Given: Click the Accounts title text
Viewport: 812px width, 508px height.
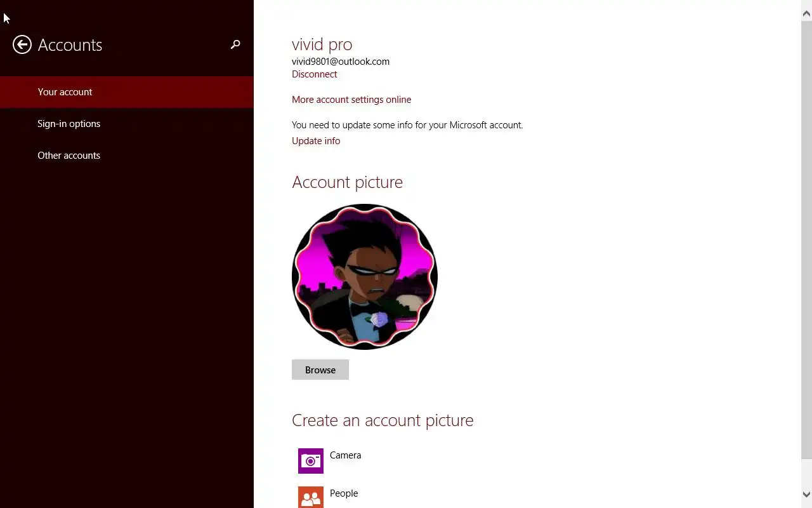Looking at the screenshot, I should pyautogui.click(x=70, y=45).
